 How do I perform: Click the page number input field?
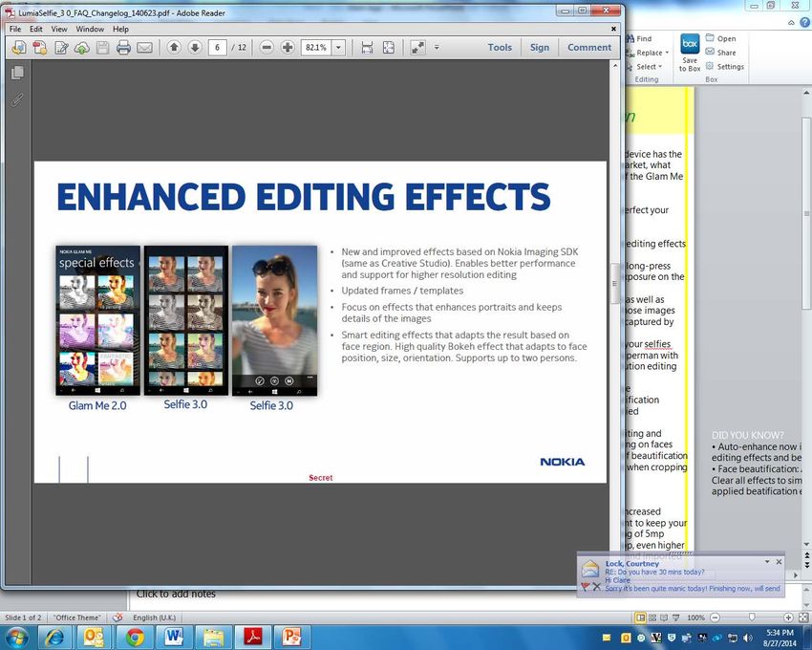(x=218, y=48)
